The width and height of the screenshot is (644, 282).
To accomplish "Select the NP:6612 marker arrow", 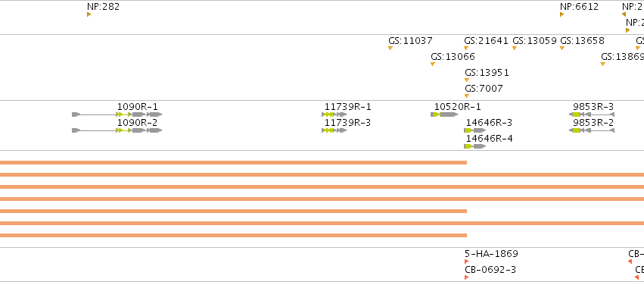I will coord(562,14).
